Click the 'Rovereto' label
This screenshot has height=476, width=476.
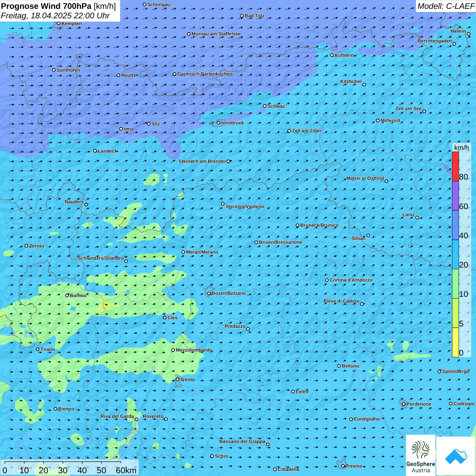pyautogui.click(x=153, y=416)
